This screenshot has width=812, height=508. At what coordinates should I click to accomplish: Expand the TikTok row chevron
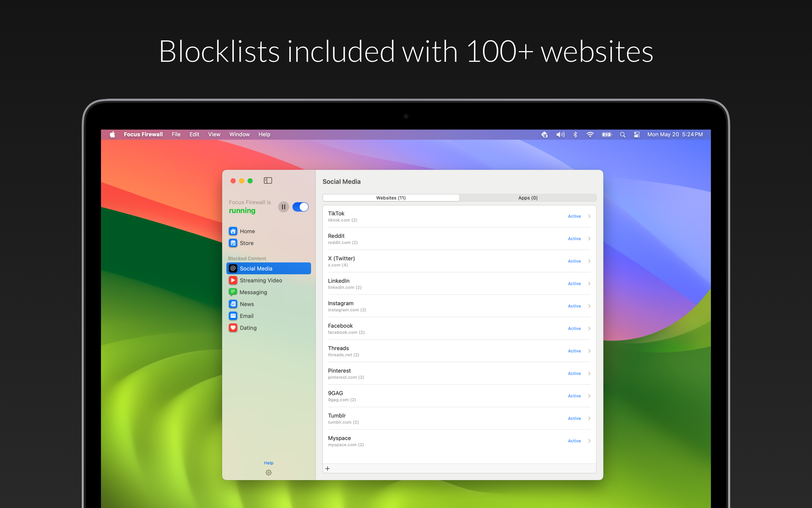pos(589,216)
